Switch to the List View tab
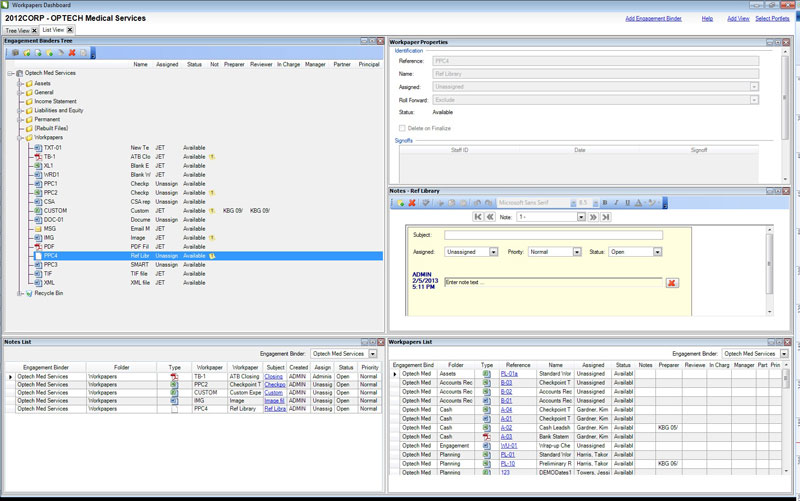Screen dimensions: 800x501 point(54,30)
